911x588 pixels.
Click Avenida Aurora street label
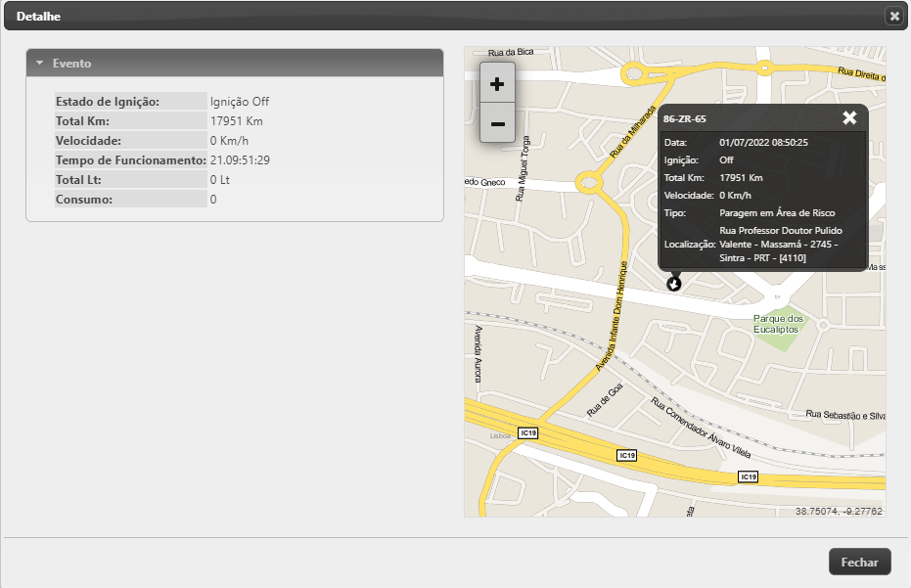[x=478, y=354]
